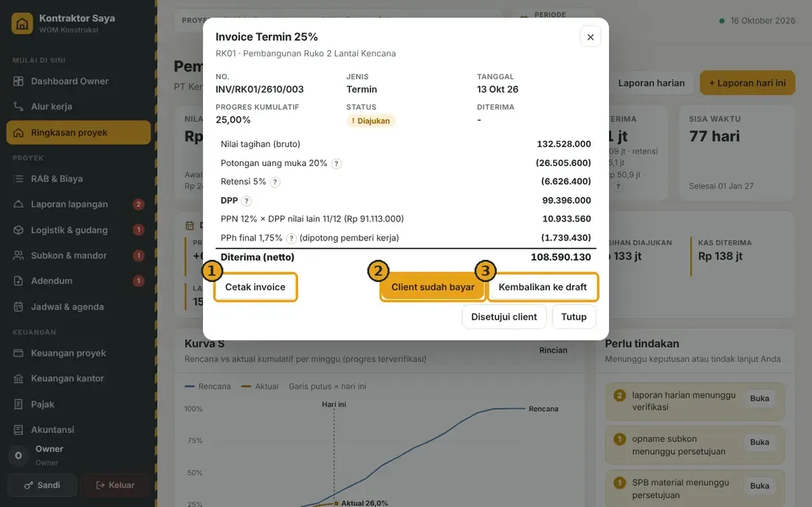Click the Logistik & gudang box icon
The image size is (812, 507).
point(18,230)
